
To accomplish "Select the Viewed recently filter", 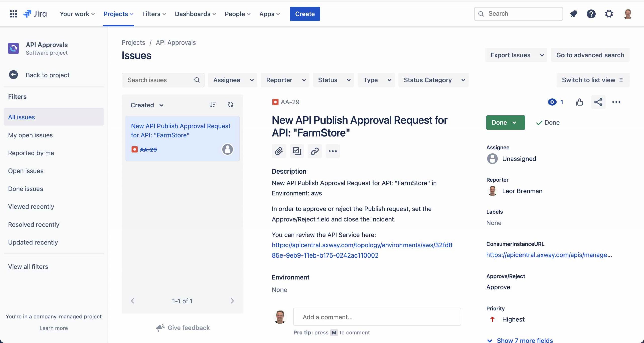I will pyautogui.click(x=54, y=206).
